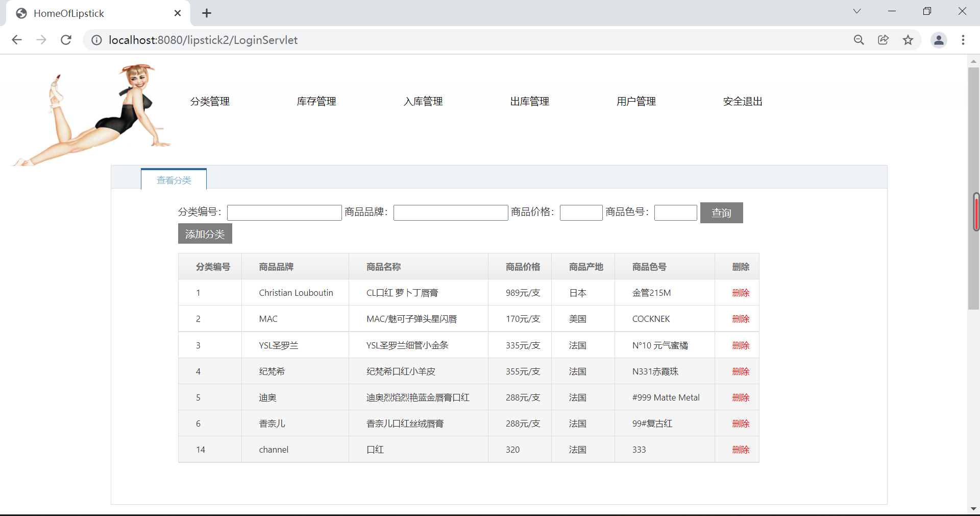The width and height of the screenshot is (980, 516).
Task: View site information icon in address bar
Action: coord(96,40)
